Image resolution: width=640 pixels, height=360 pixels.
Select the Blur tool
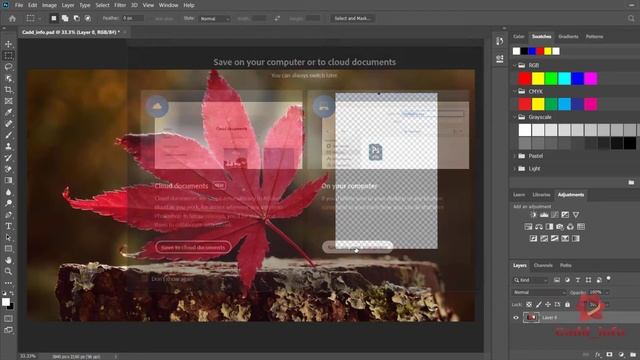[8, 192]
